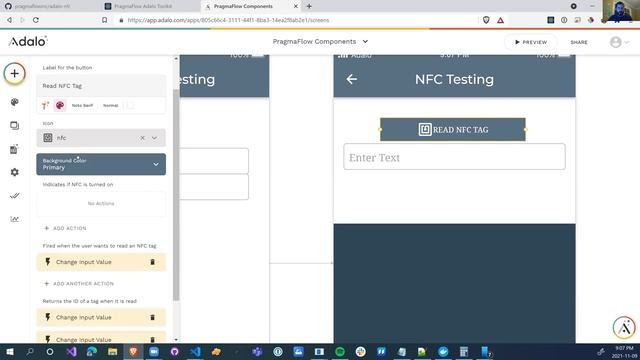Expand the Background Color Primary dropdown

point(101,164)
